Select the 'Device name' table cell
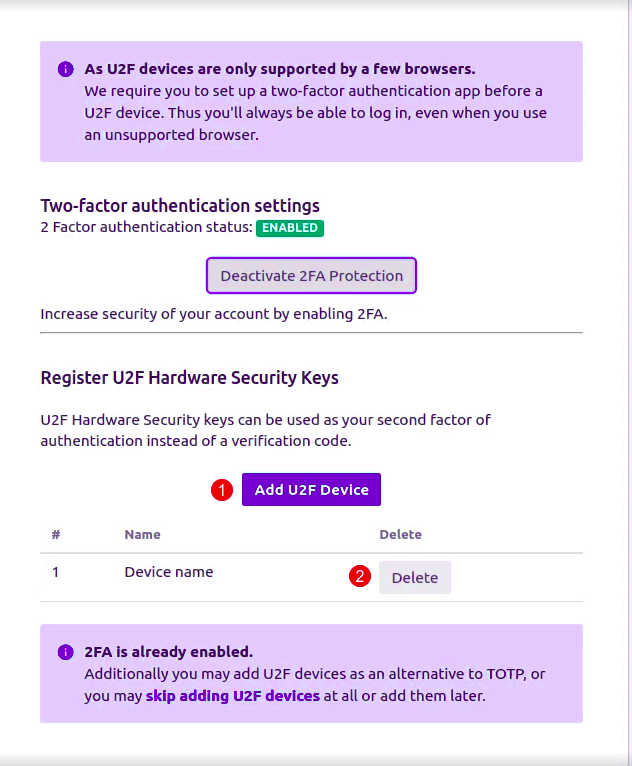 click(x=168, y=573)
